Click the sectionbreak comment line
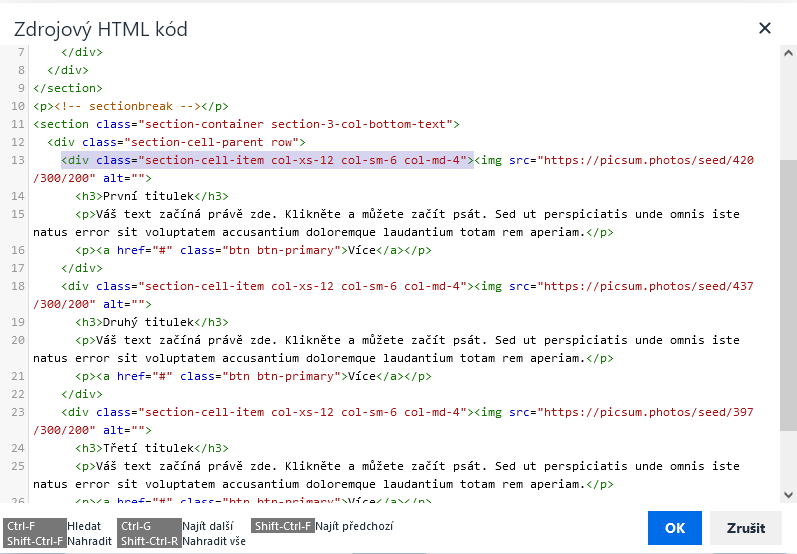 130,106
